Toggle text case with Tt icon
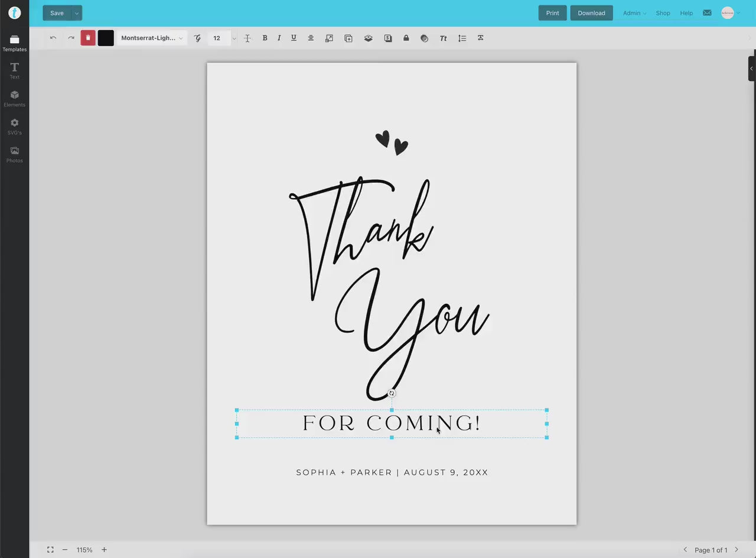This screenshot has height=558, width=756. (443, 38)
